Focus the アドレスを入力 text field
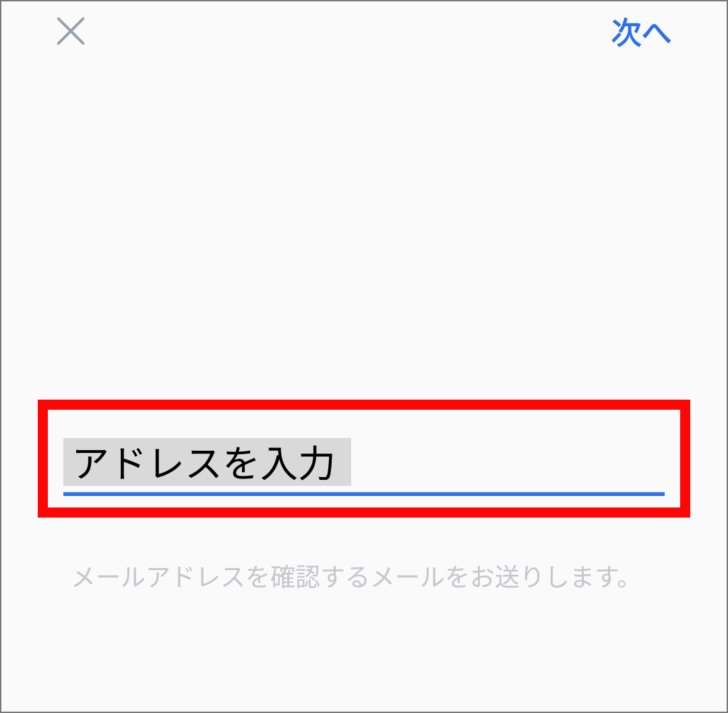Screen dimensions: 728x713 pyautogui.click(x=363, y=466)
